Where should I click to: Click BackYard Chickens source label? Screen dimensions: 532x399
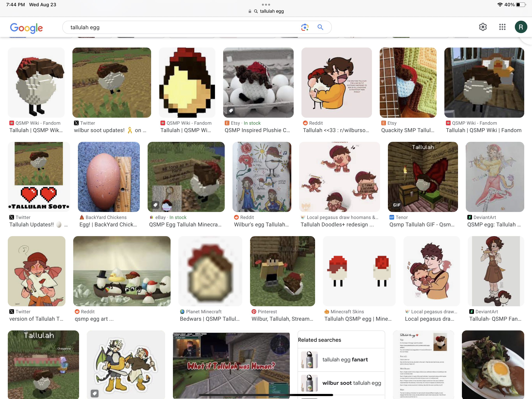click(106, 217)
